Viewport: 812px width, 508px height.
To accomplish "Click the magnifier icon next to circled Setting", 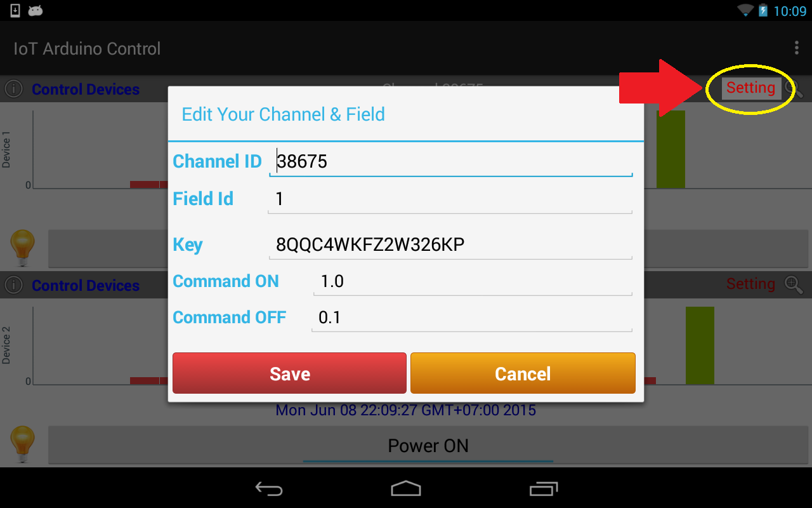I will point(794,89).
